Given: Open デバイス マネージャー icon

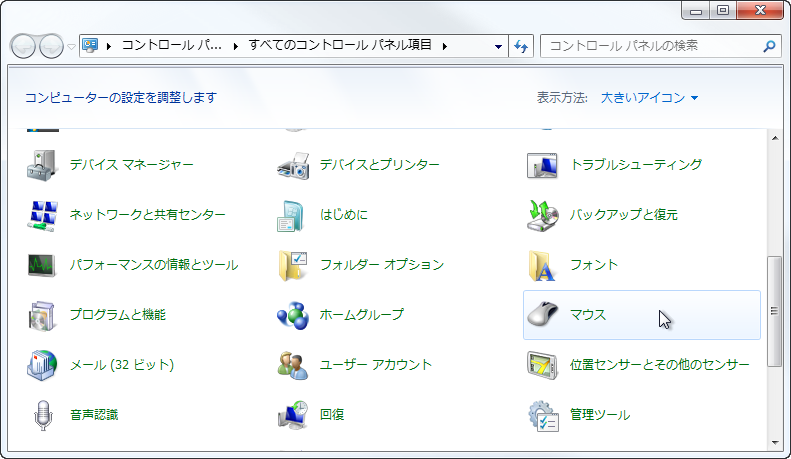Looking at the screenshot, I should tap(43, 164).
